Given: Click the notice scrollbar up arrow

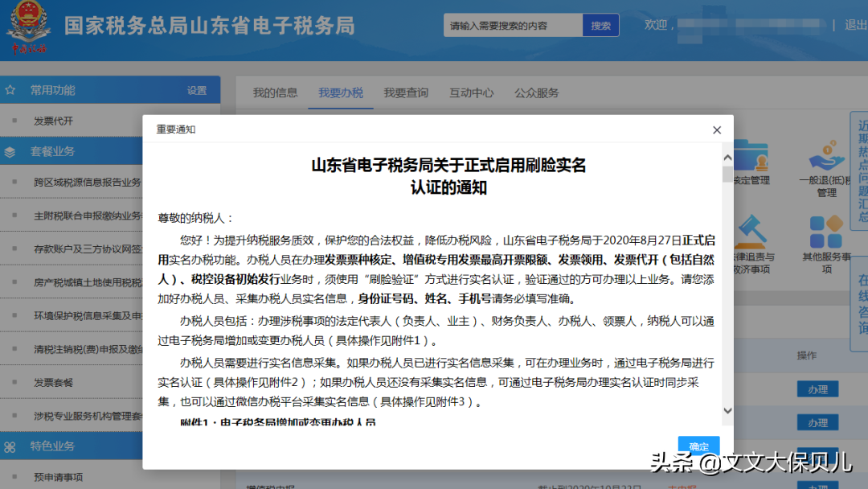Looking at the screenshot, I should pyautogui.click(x=727, y=158).
